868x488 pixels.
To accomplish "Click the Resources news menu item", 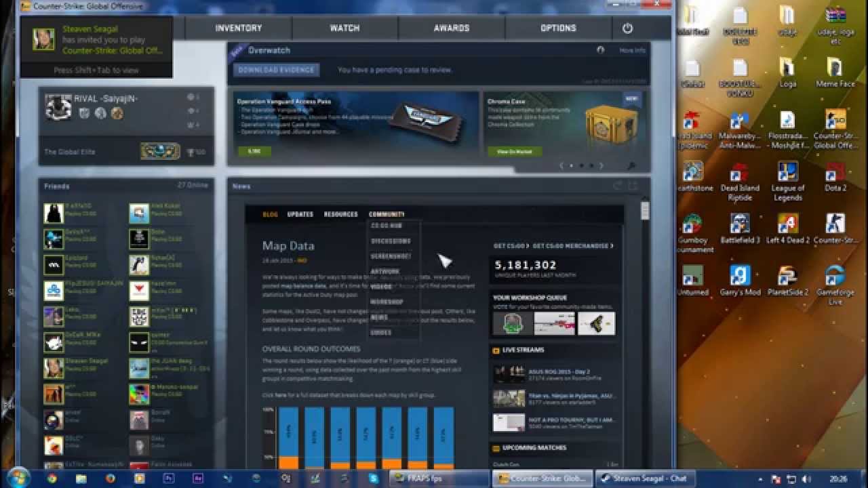I will point(340,214).
